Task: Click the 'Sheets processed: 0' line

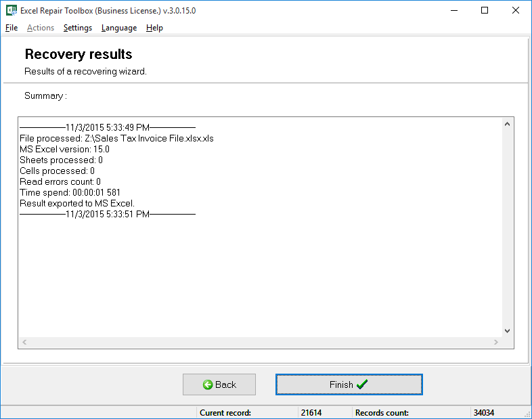Action: pyautogui.click(x=61, y=160)
